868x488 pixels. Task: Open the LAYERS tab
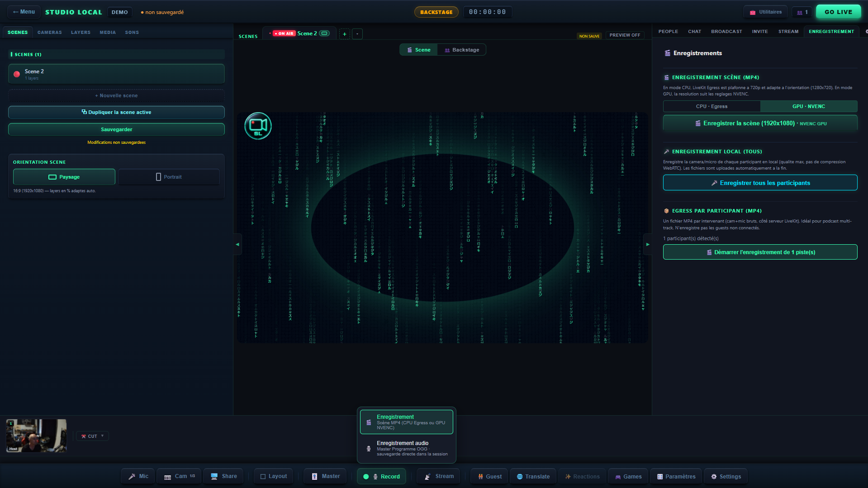click(x=81, y=33)
